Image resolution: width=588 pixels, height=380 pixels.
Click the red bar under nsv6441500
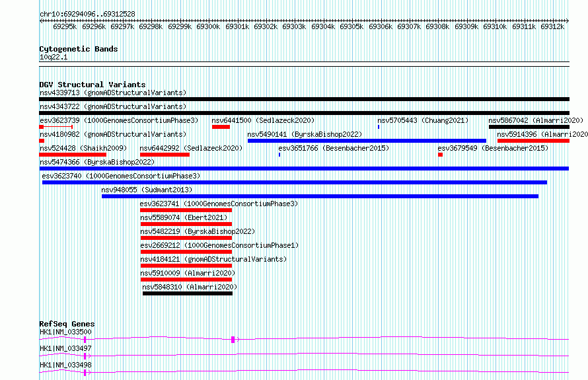221,127
